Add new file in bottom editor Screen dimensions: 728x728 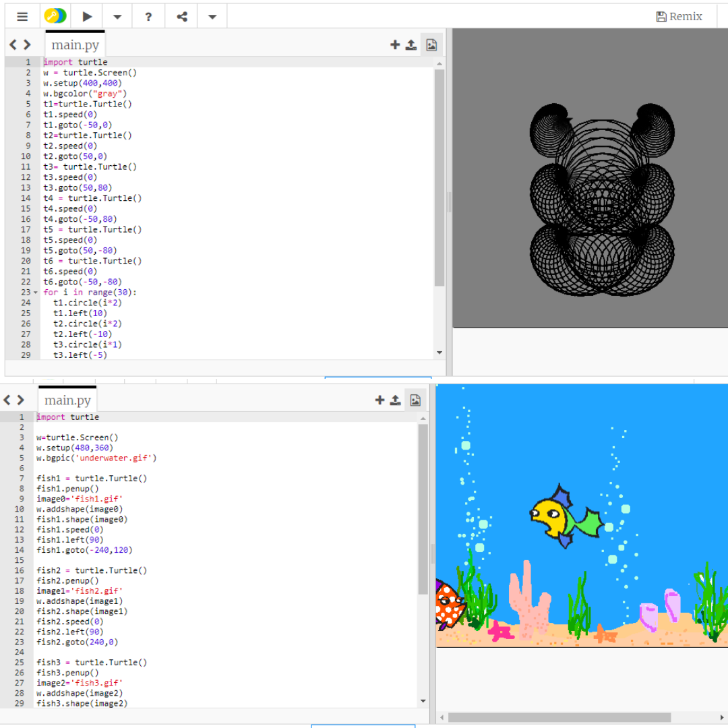click(x=380, y=400)
